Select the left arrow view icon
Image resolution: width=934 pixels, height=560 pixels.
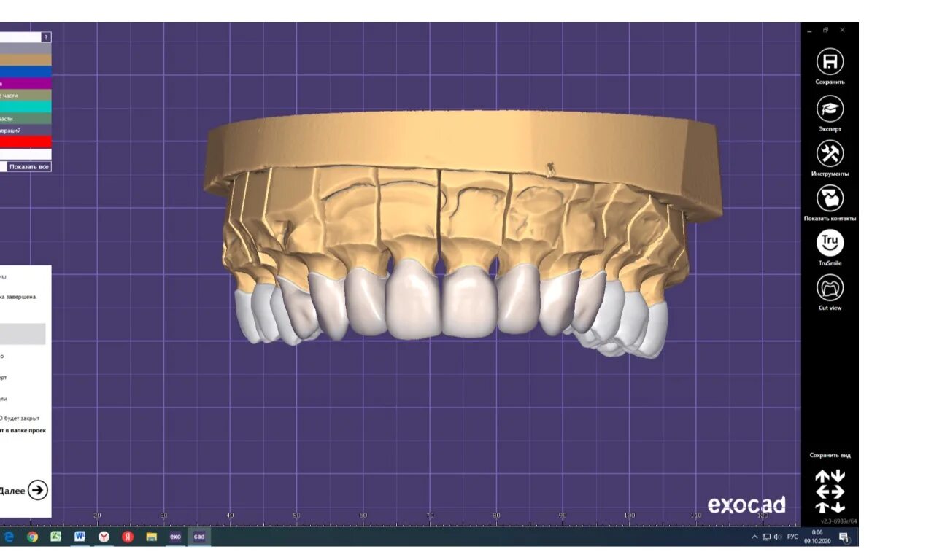822,492
